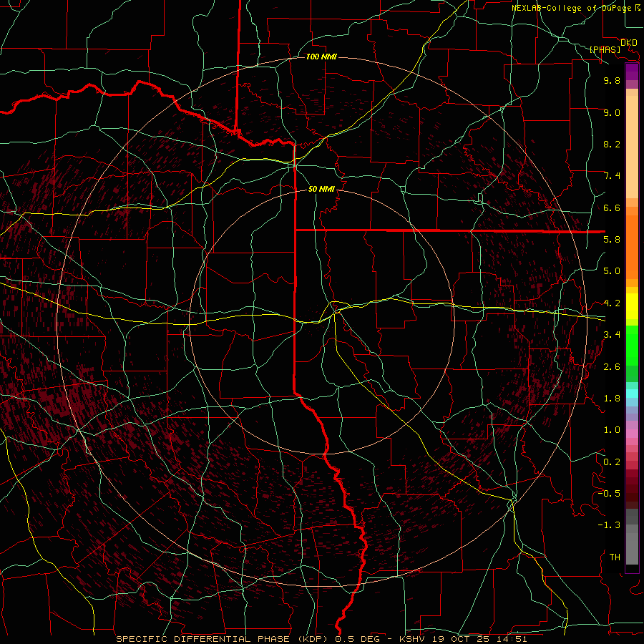Click the purple band atop the color scale
The height and width of the screenshot is (644, 644).
click(x=632, y=72)
